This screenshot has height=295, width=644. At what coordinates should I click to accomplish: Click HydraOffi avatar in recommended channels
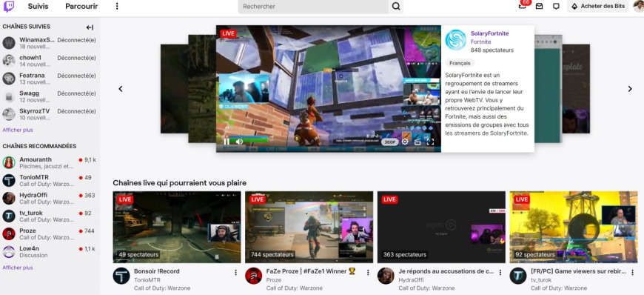[9, 199]
